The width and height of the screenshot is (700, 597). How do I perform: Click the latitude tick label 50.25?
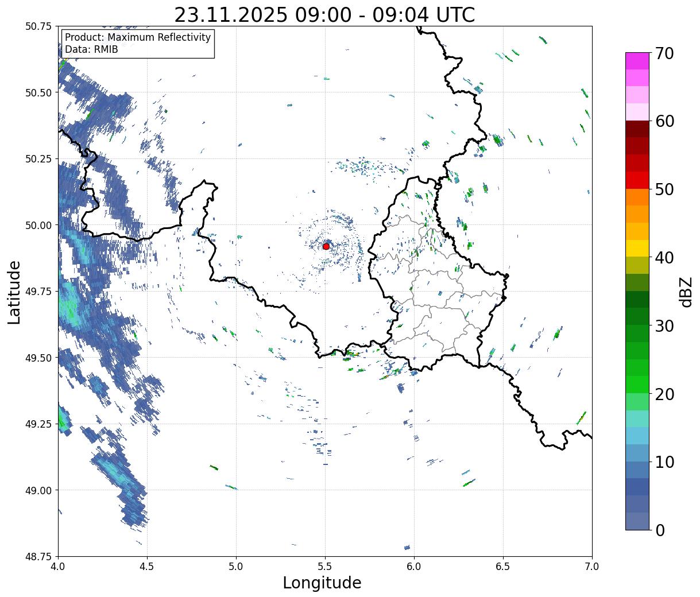pos(38,159)
